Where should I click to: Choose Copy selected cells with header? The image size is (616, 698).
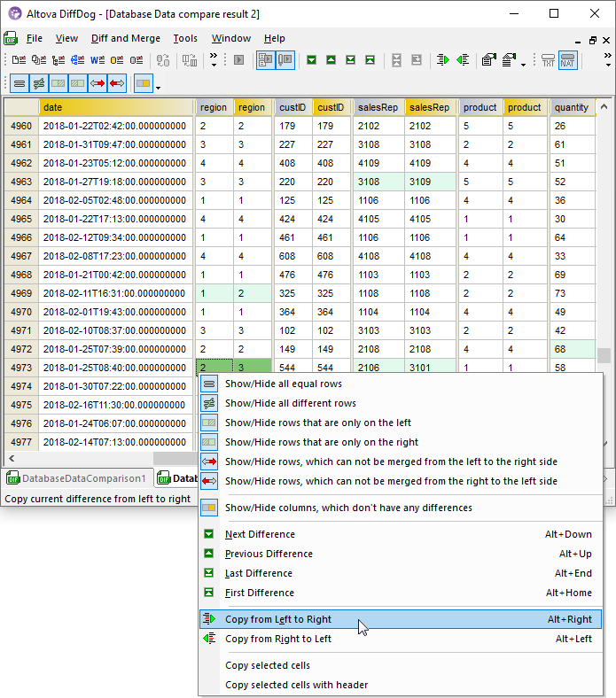click(296, 685)
